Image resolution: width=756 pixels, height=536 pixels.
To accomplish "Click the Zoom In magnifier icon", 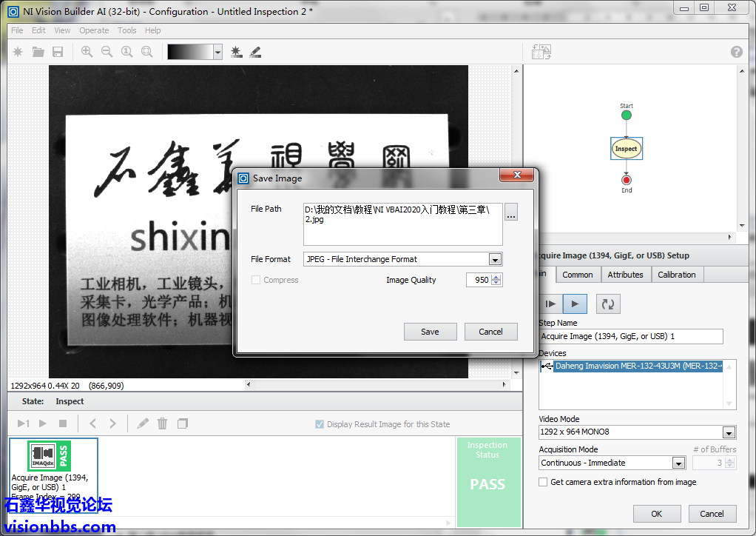I will 87,52.
